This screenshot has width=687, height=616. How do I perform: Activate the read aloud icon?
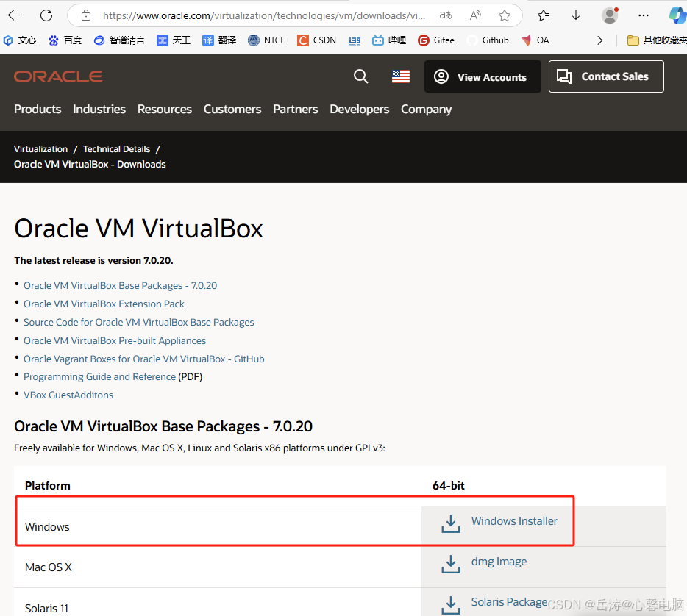point(475,15)
